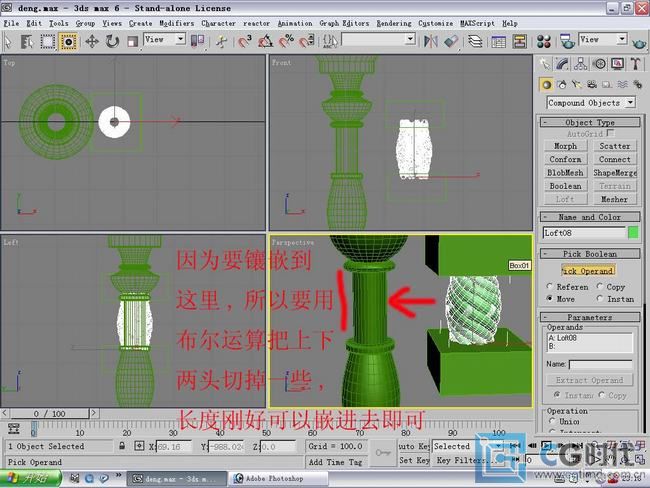This screenshot has height=488, width=650.
Task: Toggle Percent Snap icon
Action: click(286, 41)
